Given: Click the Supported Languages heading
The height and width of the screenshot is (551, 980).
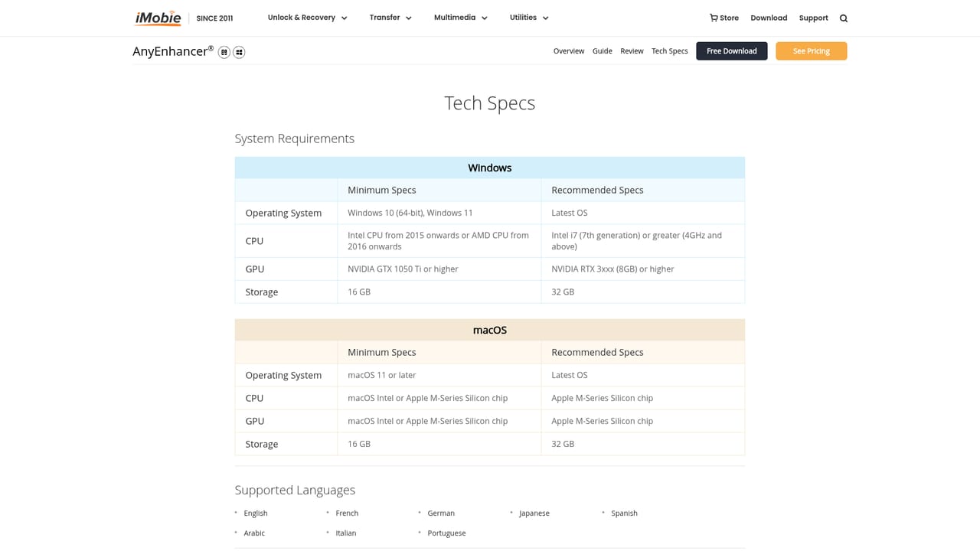Looking at the screenshot, I should click(x=295, y=490).
